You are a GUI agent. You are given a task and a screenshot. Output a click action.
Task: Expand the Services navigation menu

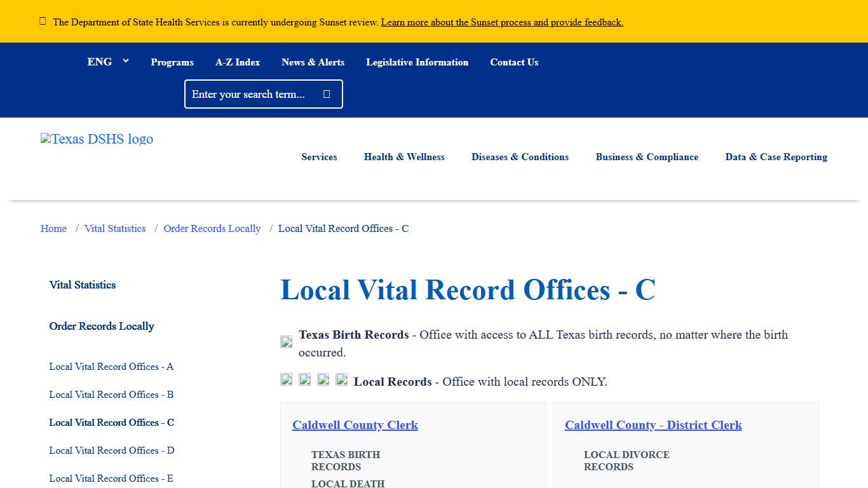(x=319, y=157)
